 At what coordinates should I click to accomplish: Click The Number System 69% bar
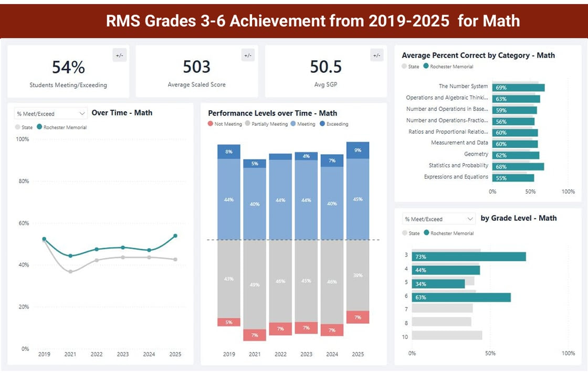click(x=519, y=88)
